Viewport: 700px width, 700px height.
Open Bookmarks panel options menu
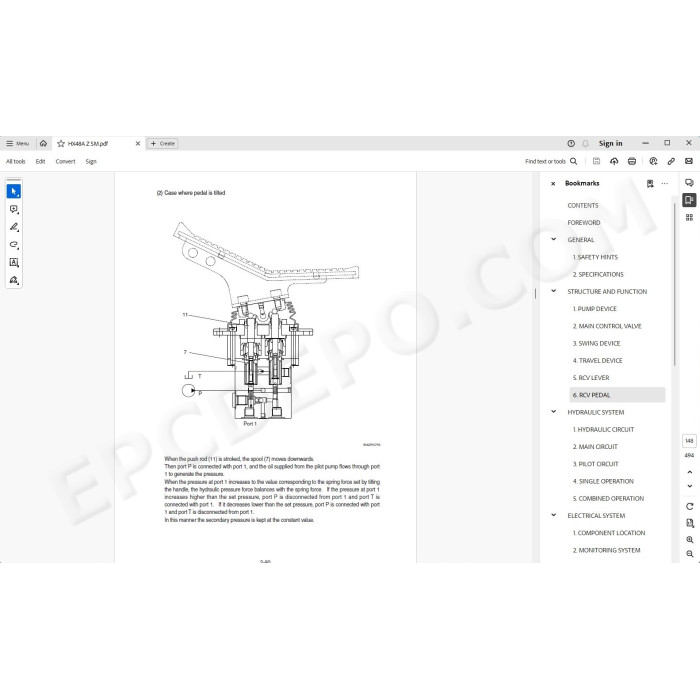point(665,183)
